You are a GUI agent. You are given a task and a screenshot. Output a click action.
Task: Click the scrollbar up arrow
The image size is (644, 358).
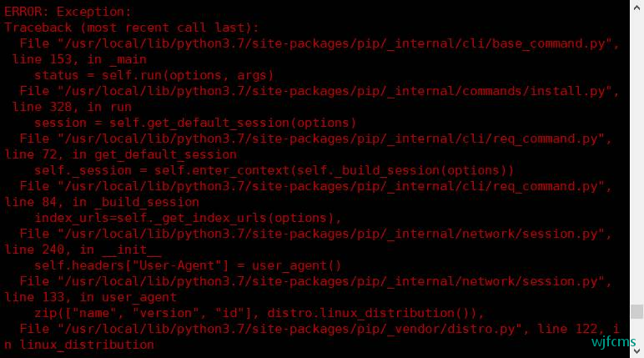click(x=636, y=7)
